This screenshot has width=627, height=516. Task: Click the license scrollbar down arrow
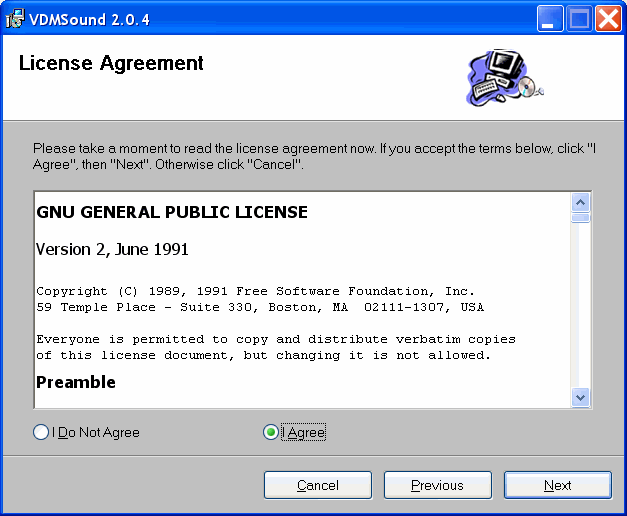(x=581, y=397)
